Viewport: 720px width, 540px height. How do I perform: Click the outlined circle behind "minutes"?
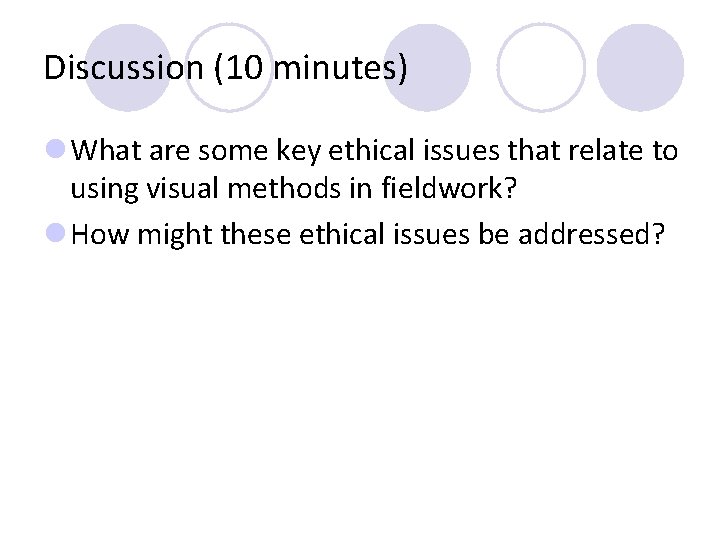(x=230, y=68)
